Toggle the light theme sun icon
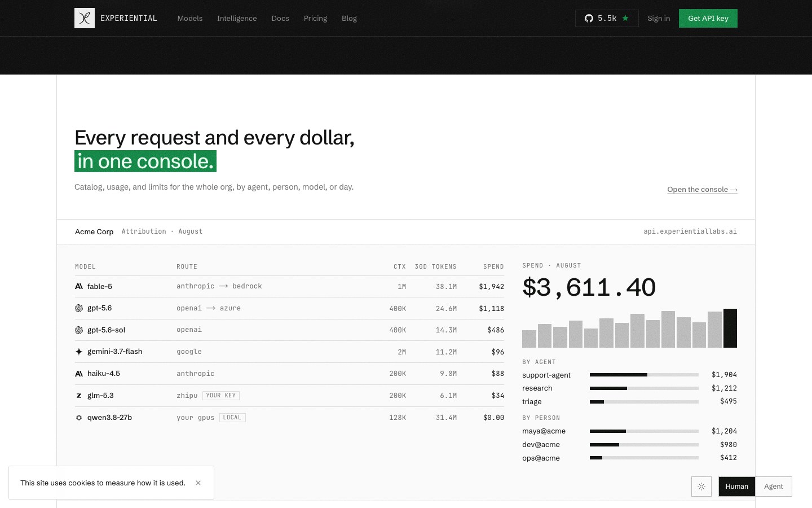 click(701, 487)
